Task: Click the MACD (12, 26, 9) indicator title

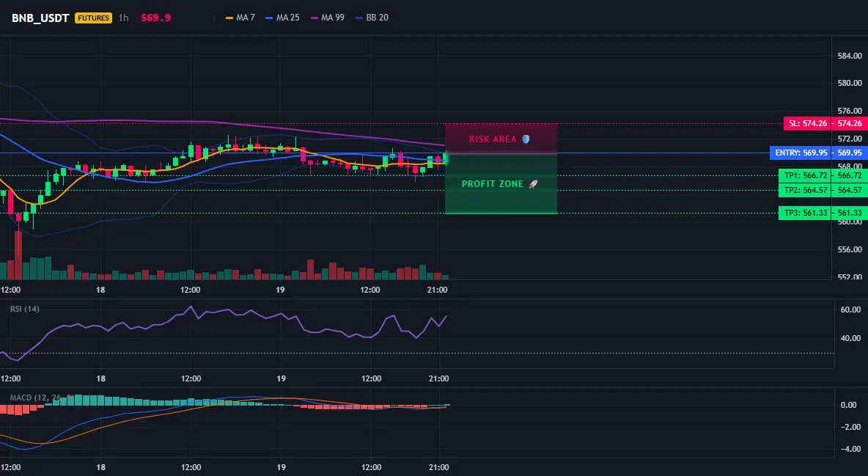Action: point(42,398)
